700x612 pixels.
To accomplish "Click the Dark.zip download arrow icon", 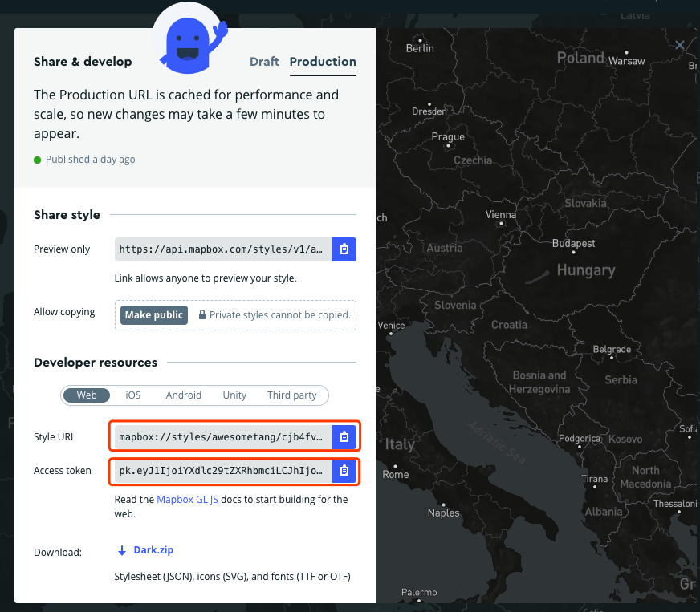I will [121, 551].
